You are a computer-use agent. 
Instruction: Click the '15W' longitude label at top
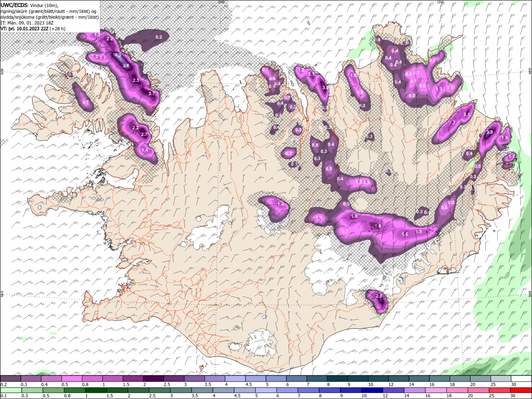[440, 2]
